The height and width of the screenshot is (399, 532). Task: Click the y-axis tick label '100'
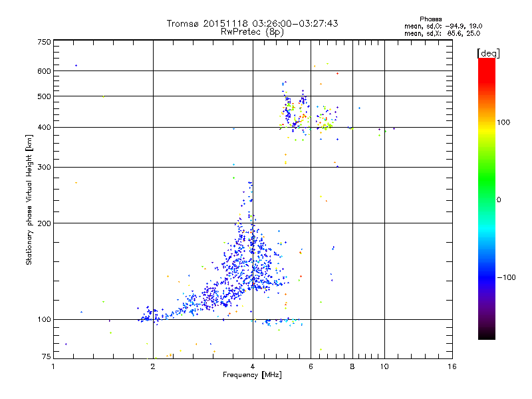44,319
